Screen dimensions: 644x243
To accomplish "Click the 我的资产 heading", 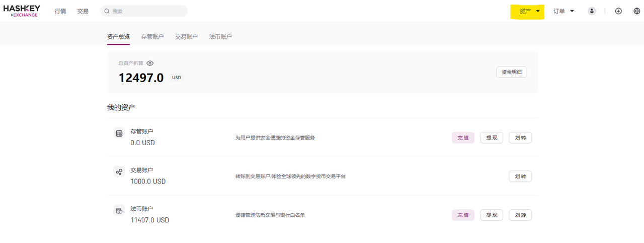I will (x=121, y=107).
